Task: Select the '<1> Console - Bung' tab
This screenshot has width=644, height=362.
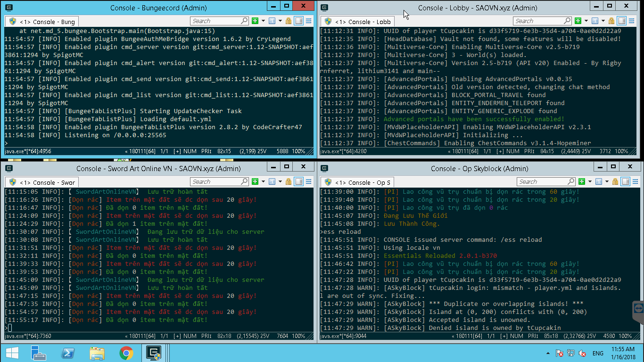Action: (x=42, y=22)
